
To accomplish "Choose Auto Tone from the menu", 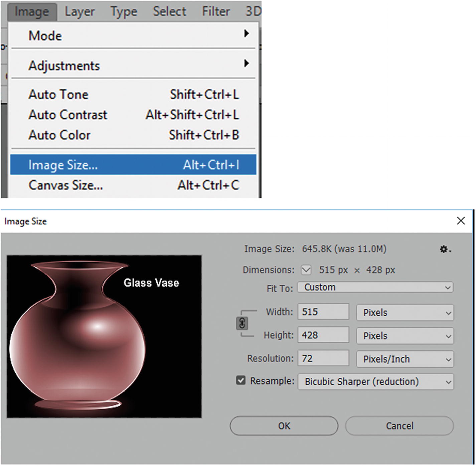I will click(58, 94).
